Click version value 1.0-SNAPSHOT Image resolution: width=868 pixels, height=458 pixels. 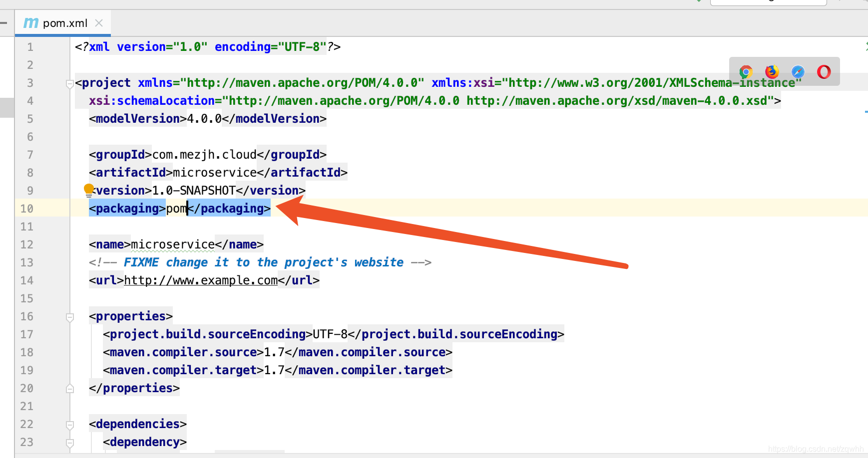[194, 191]
